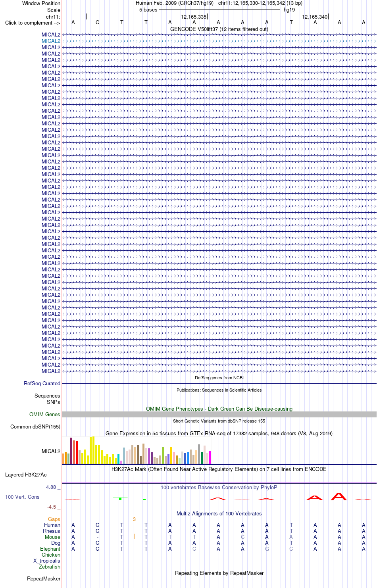Open 'Short Genetic Variants from dbSNP release 155' title
This screenshot has width=377, height=588.
point(219,421)
